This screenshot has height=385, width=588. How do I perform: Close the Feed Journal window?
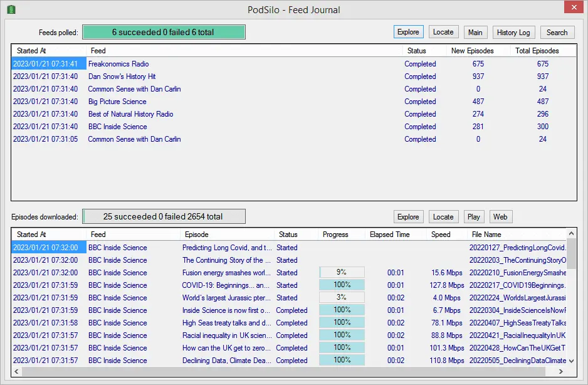pyautogui.click(x=574, y=7)
